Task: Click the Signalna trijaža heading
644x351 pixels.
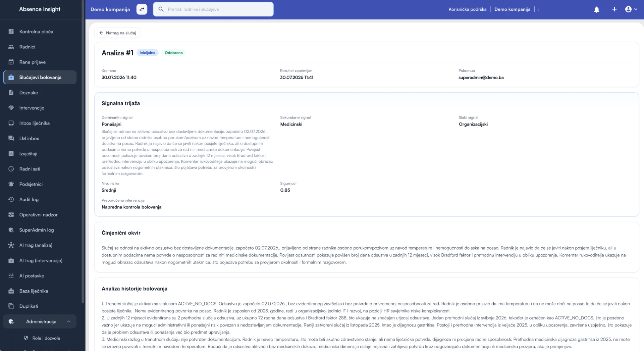Action: [121, 103]
